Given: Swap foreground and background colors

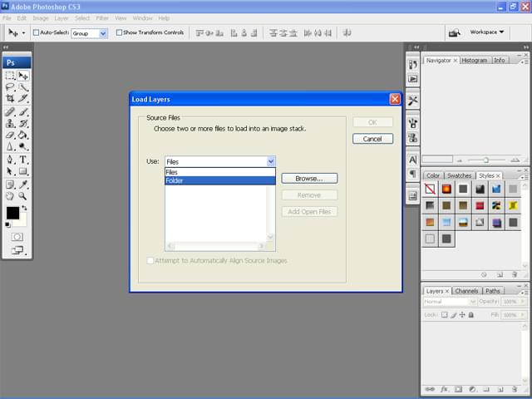Looking at the screenshot, I should 24,207.
